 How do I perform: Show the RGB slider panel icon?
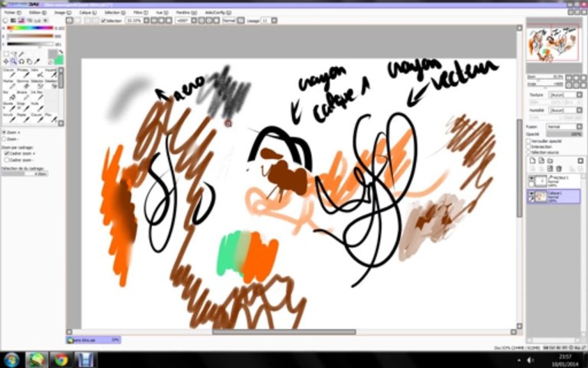pyautogui.click(x=13, y=20)
